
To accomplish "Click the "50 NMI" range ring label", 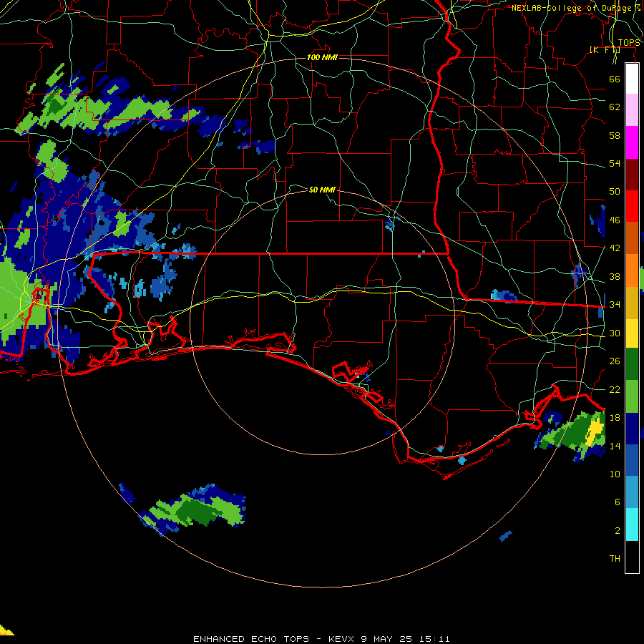I will (x=322, y=190).
